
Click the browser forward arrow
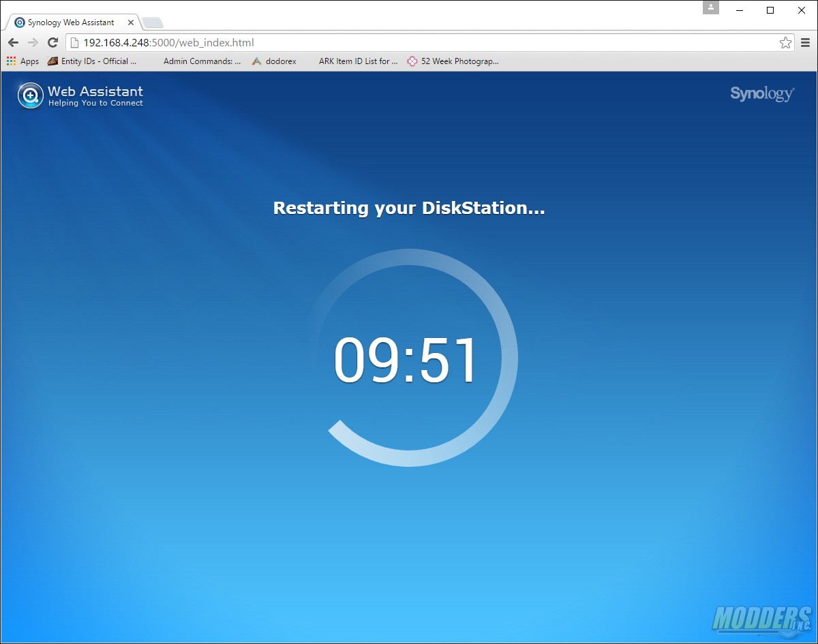click(x=33, y=42)
